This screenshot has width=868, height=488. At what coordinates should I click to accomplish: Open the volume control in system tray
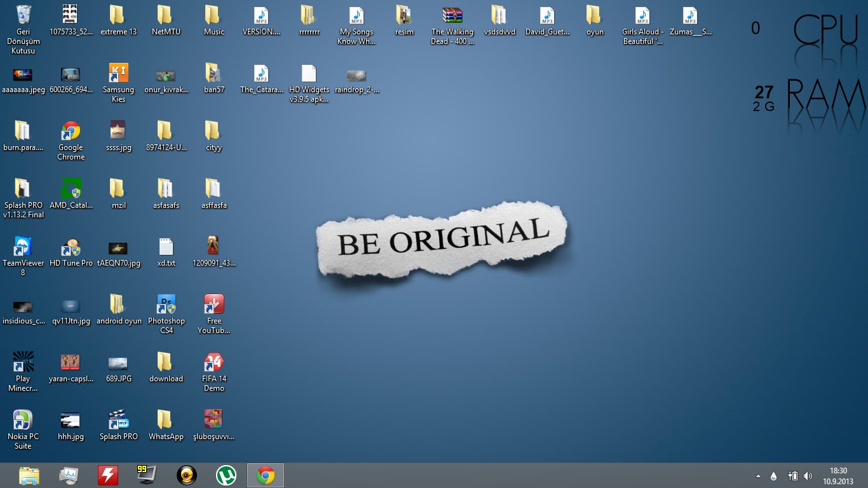[x=808, y=476]
